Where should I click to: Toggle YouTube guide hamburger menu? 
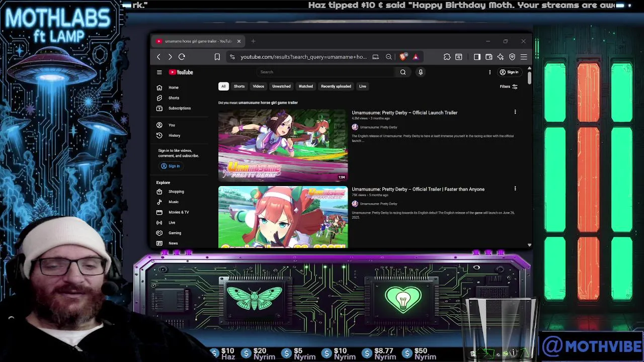pyautogui.click(x=159, y=72)
